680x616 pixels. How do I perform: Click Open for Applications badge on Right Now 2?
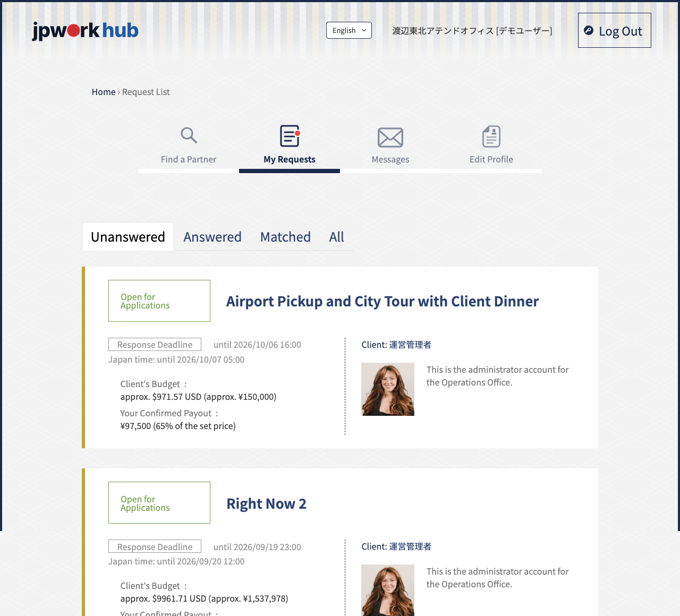[159, 502]
